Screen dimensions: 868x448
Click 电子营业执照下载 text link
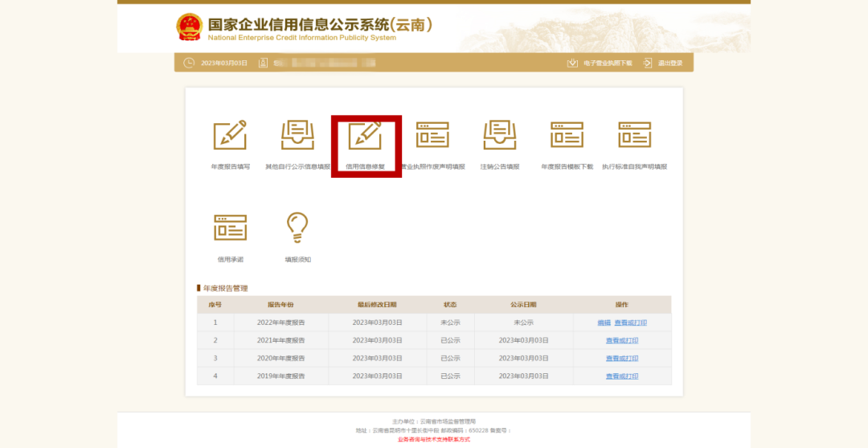pyautogui.click(x=608, y=63)
